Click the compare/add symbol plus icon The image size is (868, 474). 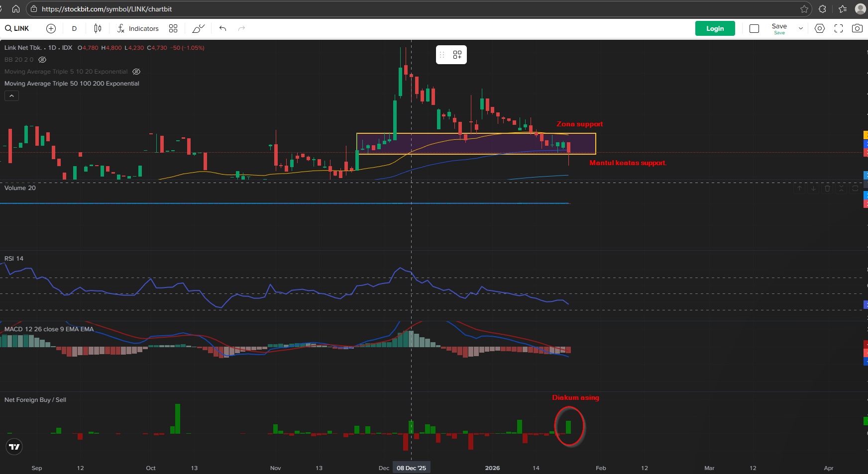pos(51,29)
